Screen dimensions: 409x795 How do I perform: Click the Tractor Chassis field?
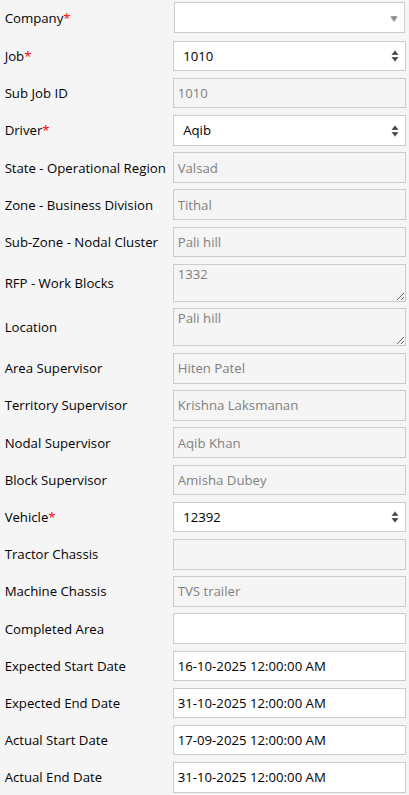click(289, 555)
